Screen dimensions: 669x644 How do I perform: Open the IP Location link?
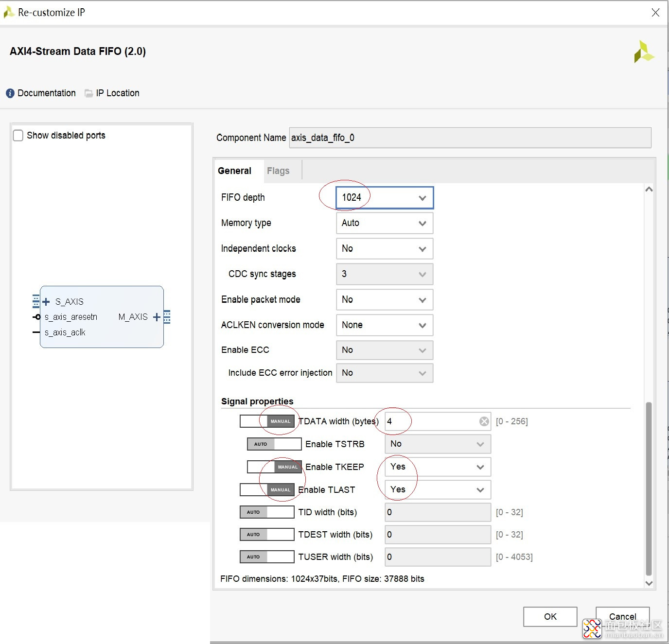118,93
